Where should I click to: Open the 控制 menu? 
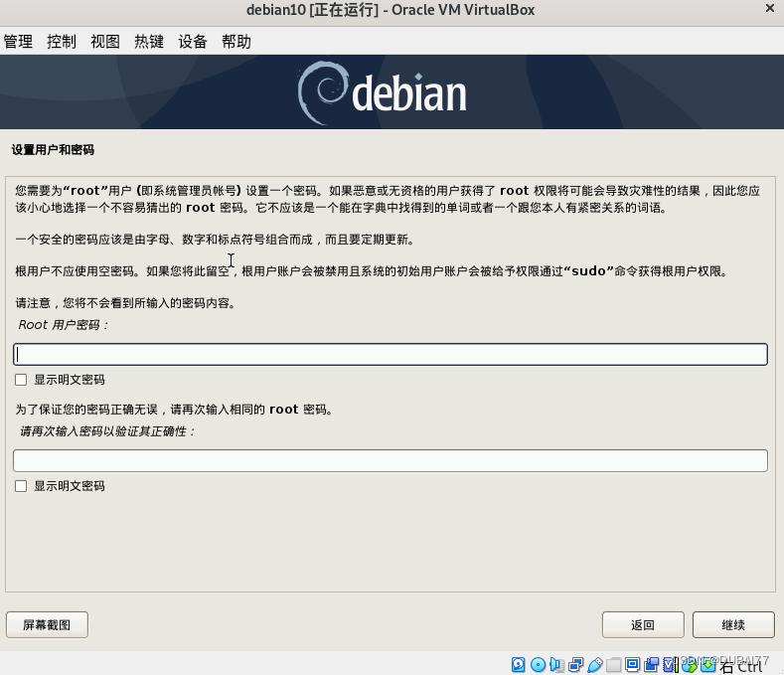pos(62,41)
